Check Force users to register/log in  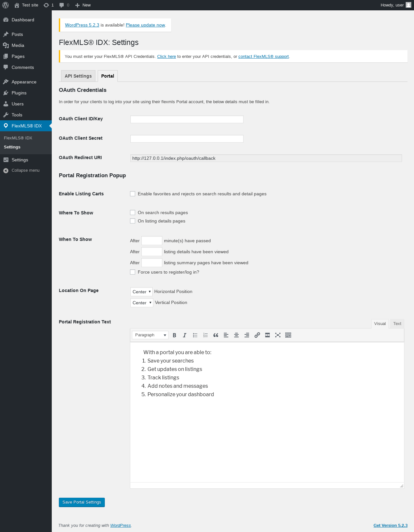click(x=133, y=272)
